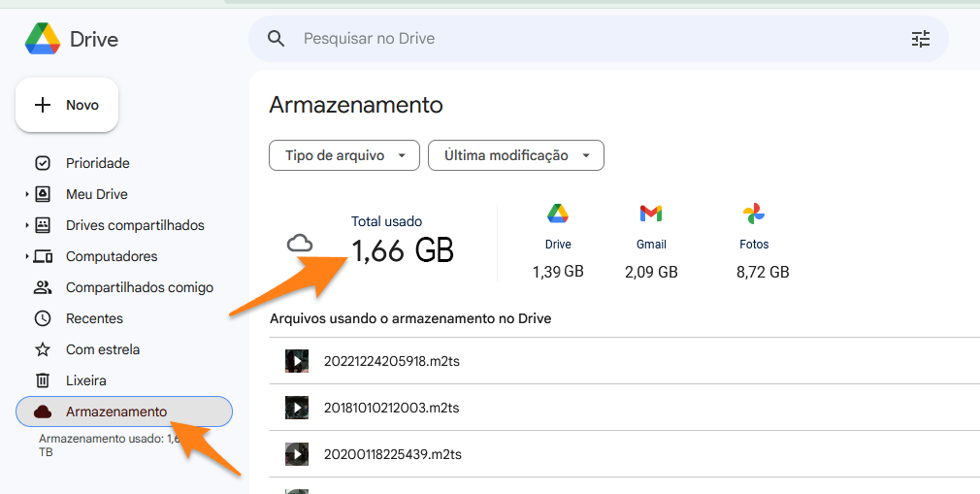Screen dimensions: 980x494
Task: Open advanced search filter options icon
Action: click(921, 39)
